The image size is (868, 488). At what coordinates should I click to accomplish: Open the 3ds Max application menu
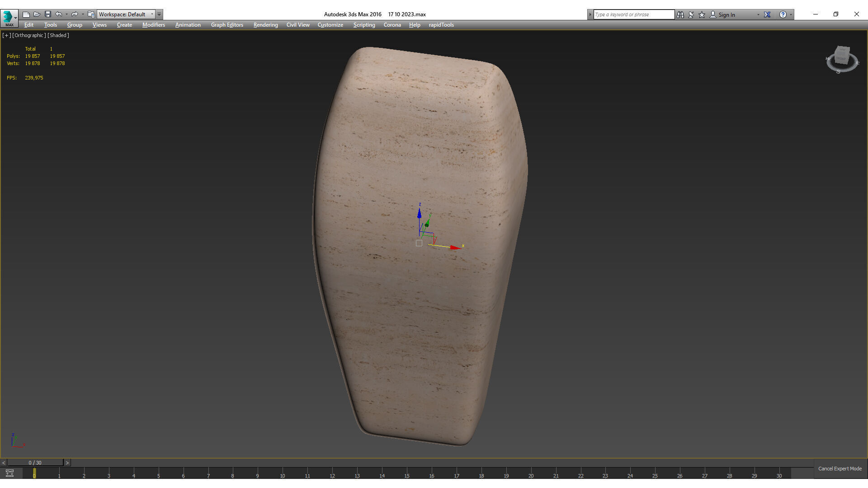click(x=9, y=18)
